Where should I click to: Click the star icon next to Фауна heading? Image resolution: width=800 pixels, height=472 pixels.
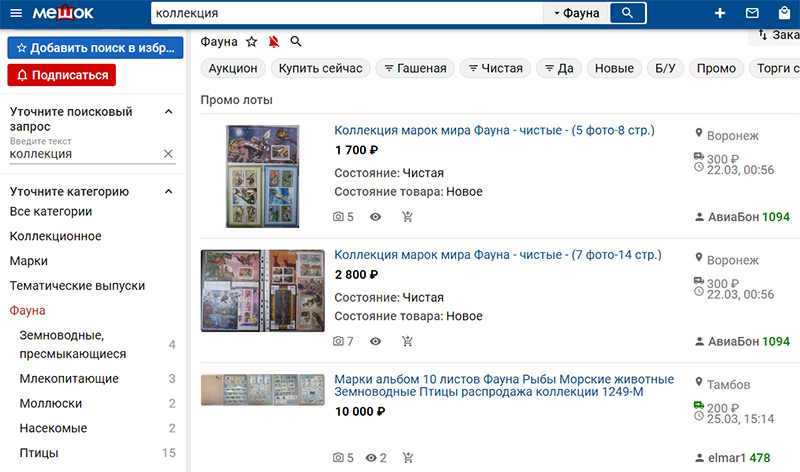252,42
